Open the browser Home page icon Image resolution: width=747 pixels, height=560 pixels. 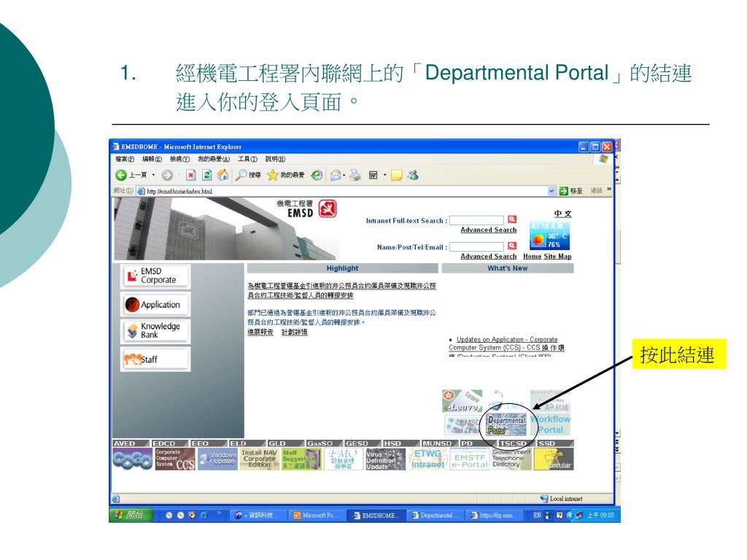pos(222,175)
